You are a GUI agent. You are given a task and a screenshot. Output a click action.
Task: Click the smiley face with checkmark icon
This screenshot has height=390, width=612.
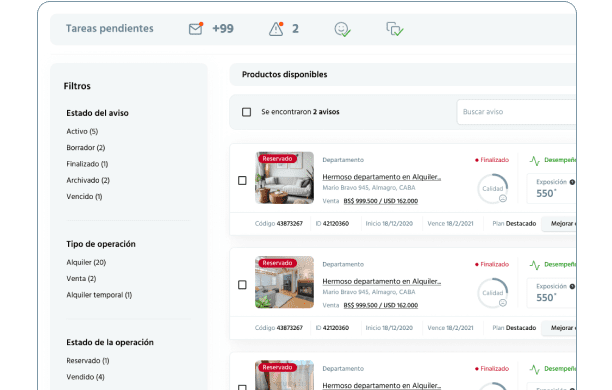tap(342, 29)
